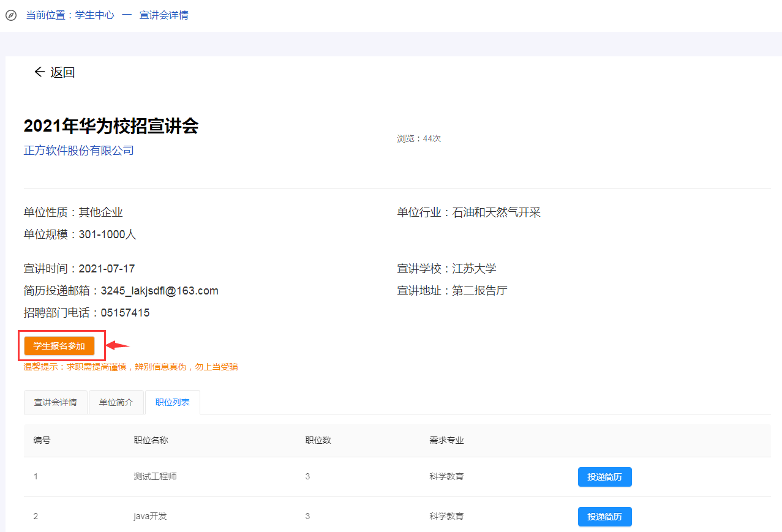The width and height of the screenshot is (782, 532).
Task: Click the 宣讲时间：2021-07-17 text
Action: [x=80, y=269]
